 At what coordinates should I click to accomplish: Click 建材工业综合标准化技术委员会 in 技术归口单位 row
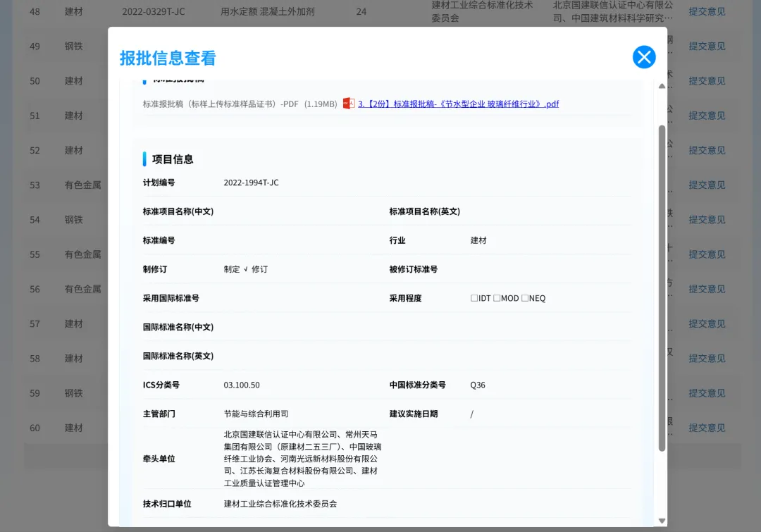coord(280,504)
